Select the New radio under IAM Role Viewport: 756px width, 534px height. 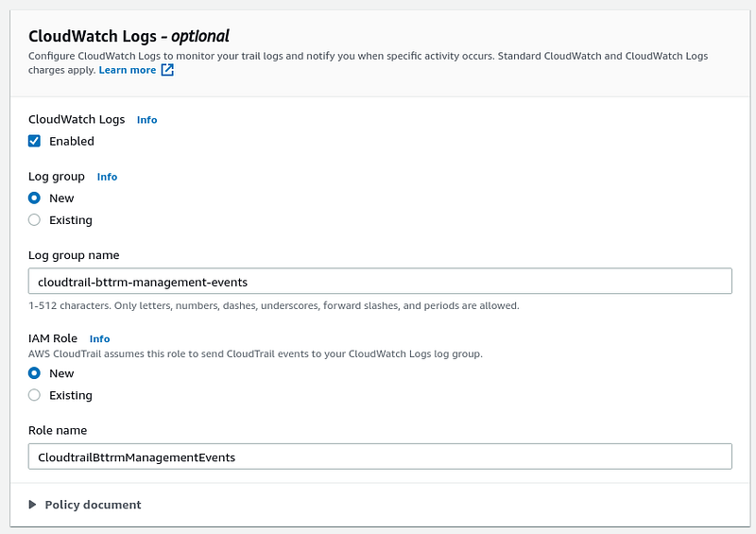34,373
